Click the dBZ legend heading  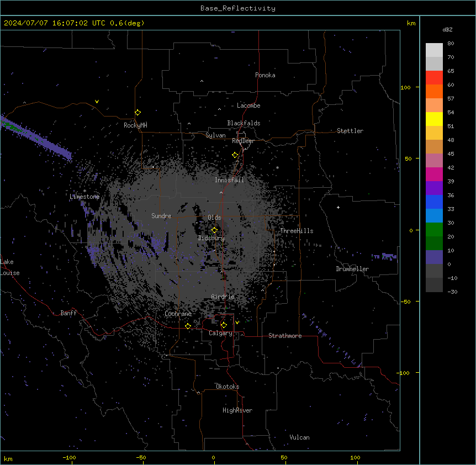447,30
